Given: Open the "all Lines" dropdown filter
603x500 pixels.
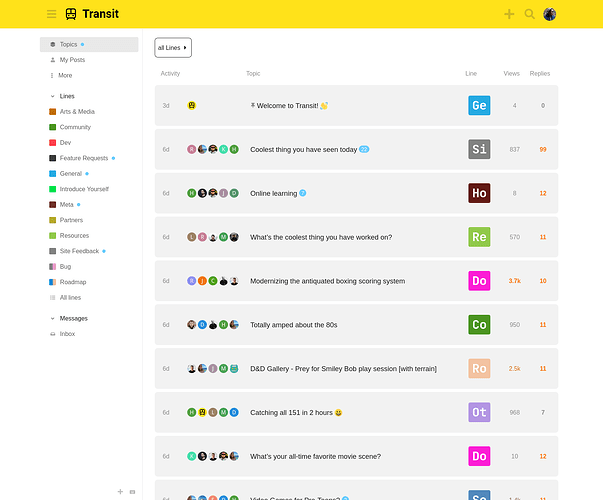Looking at the screenshot, I should coord(173,47).
